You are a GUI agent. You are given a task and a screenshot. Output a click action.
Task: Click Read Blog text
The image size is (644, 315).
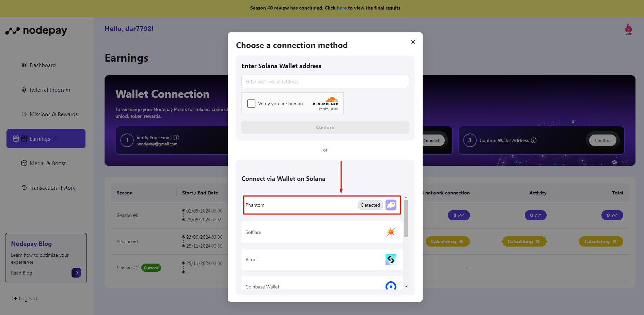pyautogui.click(x=21, y=273)
